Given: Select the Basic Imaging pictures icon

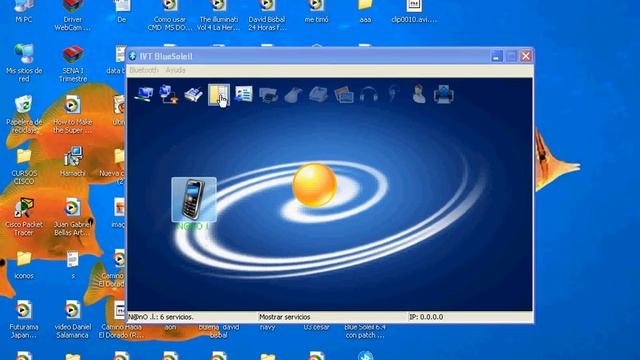Looking at the screenshot, I should tap(344, 95).
